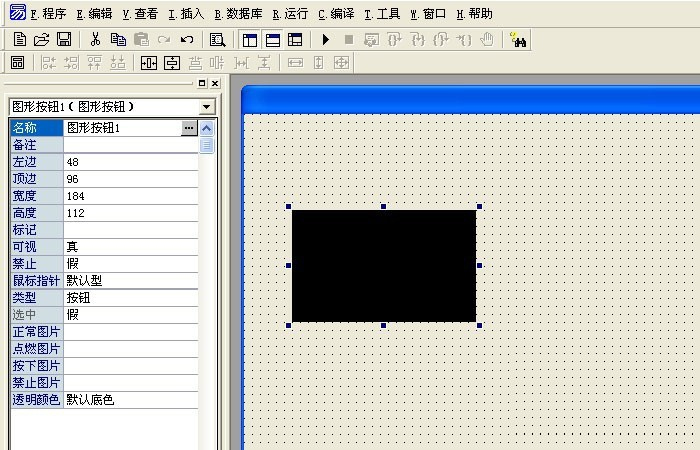Open the 程序 menu

point(49,14)
